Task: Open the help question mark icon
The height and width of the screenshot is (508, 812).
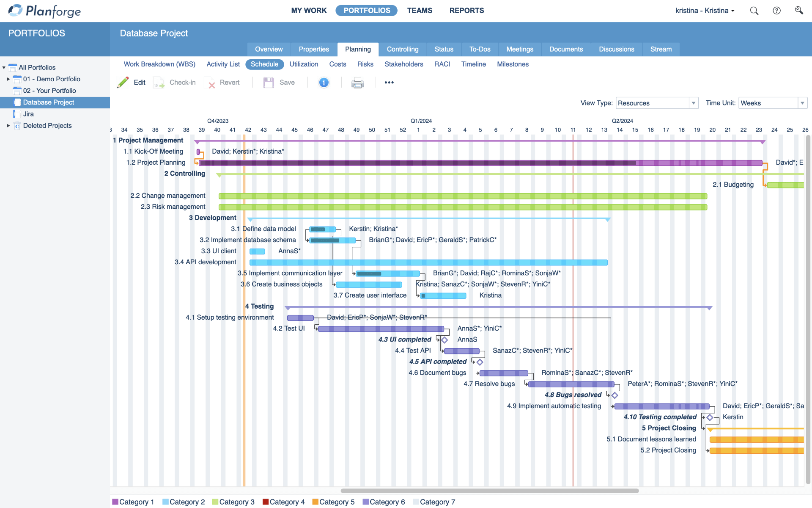Action: (777, 11)
